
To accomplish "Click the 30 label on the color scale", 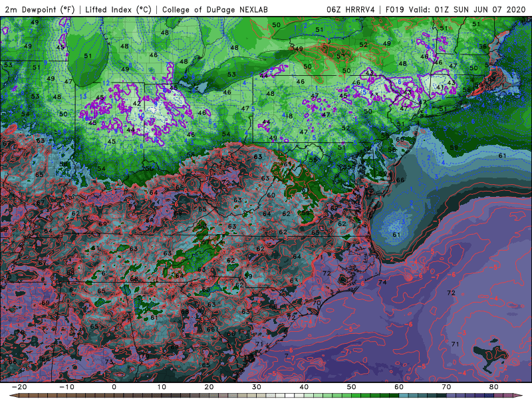I will [x=257, y=387].
